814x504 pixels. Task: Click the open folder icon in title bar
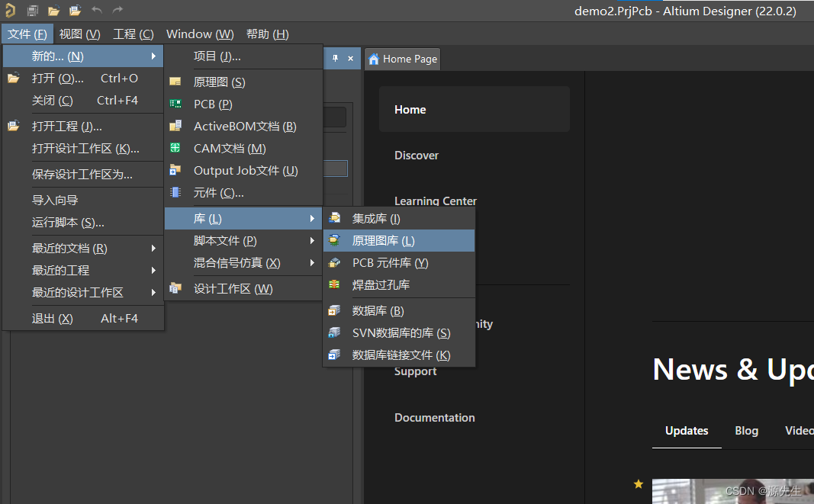click(x=53, y=11)
